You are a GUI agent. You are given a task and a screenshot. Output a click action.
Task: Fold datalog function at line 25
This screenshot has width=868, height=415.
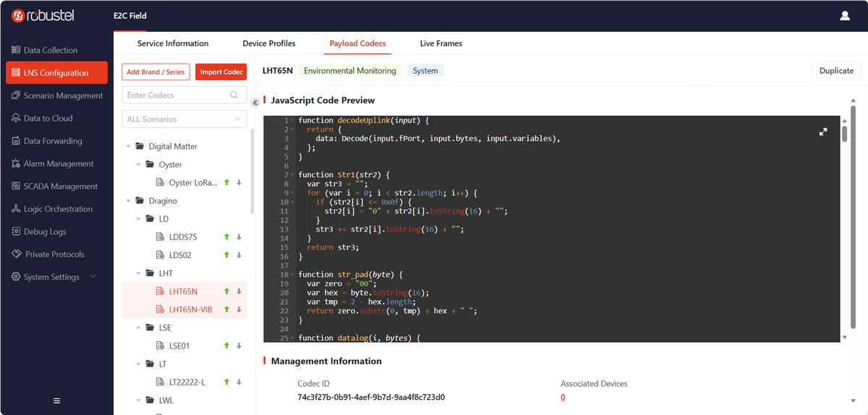(x=292, y=338)
